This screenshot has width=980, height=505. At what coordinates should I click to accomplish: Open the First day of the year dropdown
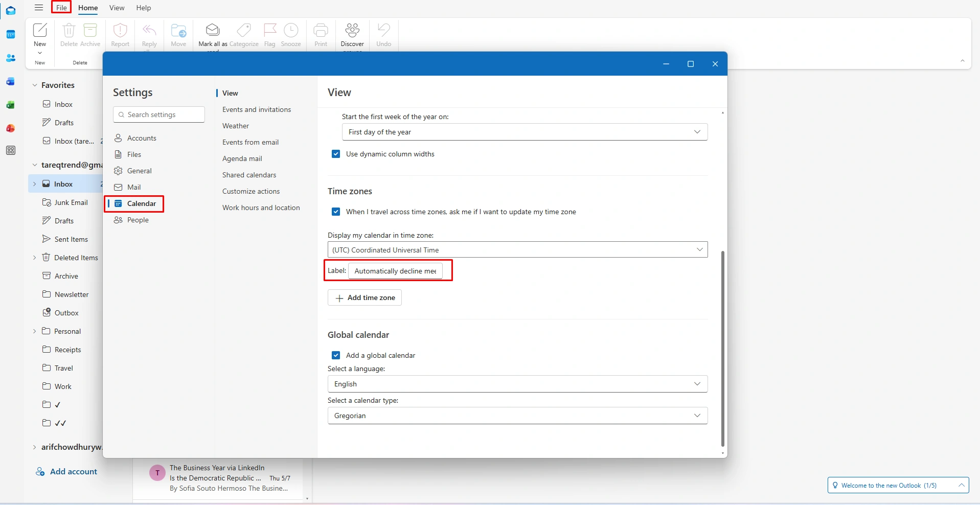525,132
